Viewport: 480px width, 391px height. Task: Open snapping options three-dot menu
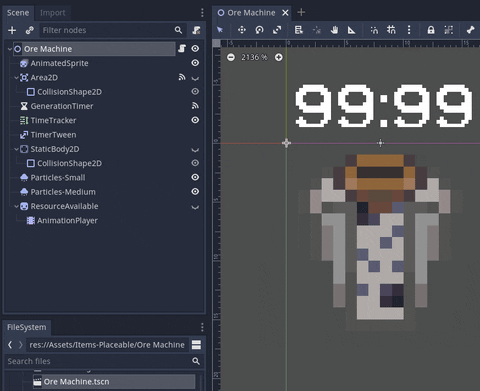click(x=409, y=30)
